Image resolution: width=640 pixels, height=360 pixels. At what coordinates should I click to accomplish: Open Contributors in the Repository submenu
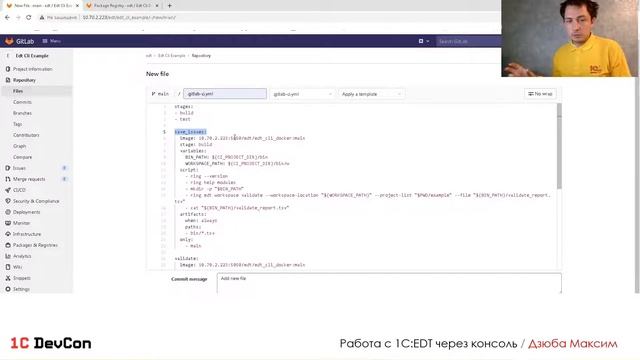pos(26,135)
